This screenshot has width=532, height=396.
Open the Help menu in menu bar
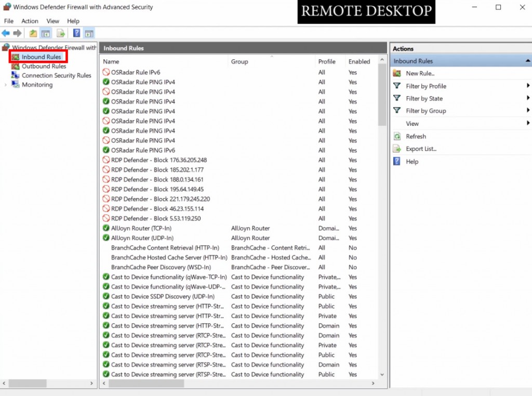(73, 21)
